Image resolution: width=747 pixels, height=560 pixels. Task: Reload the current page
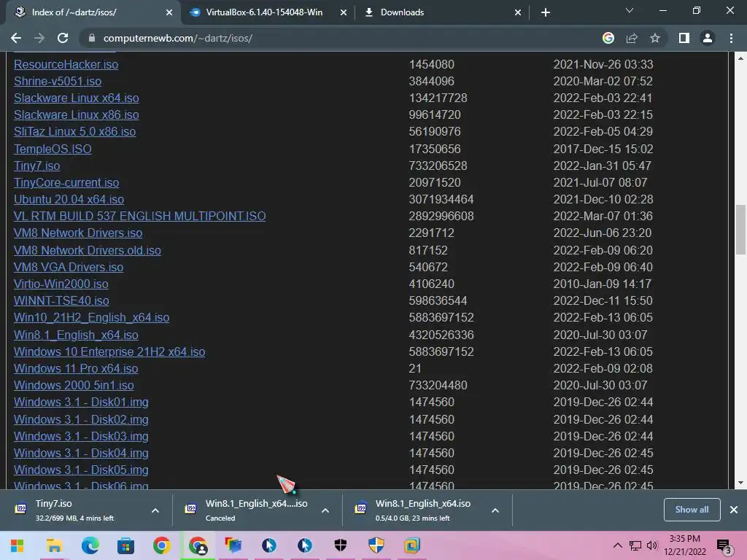click(x=63, y=38)
